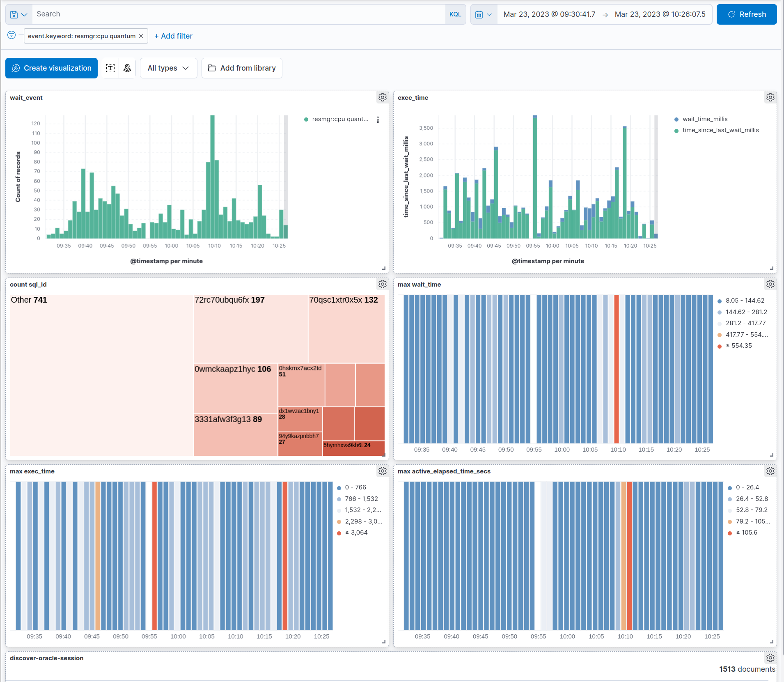The image size is (784, 682).
Task: Add a text markdown panel
Action: 110,68
